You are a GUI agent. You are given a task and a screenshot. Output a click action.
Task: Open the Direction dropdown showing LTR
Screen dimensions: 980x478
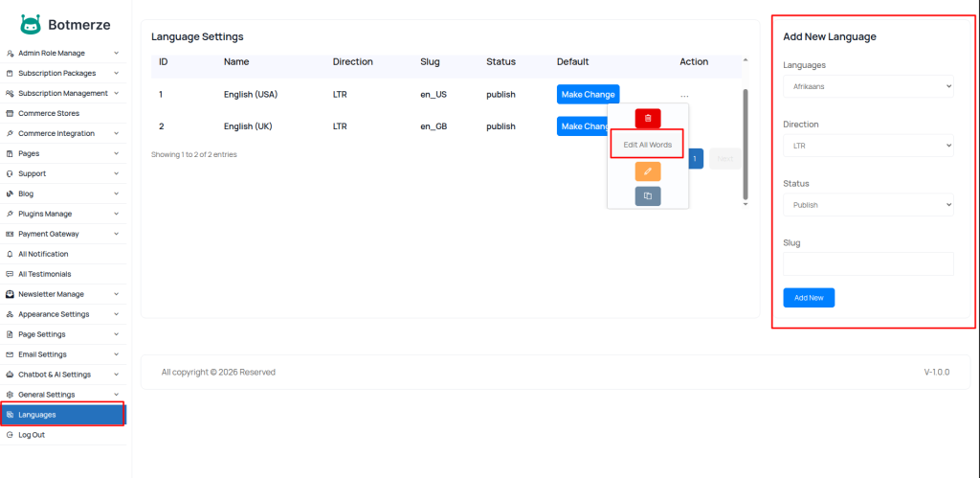click(x=868, y=146)
